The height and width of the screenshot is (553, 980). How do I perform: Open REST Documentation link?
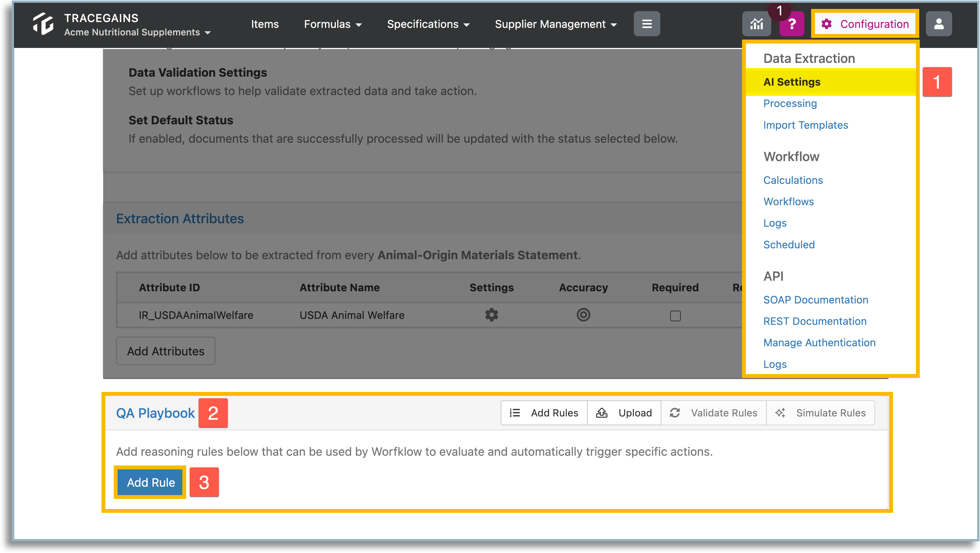(x=815, y=321)
